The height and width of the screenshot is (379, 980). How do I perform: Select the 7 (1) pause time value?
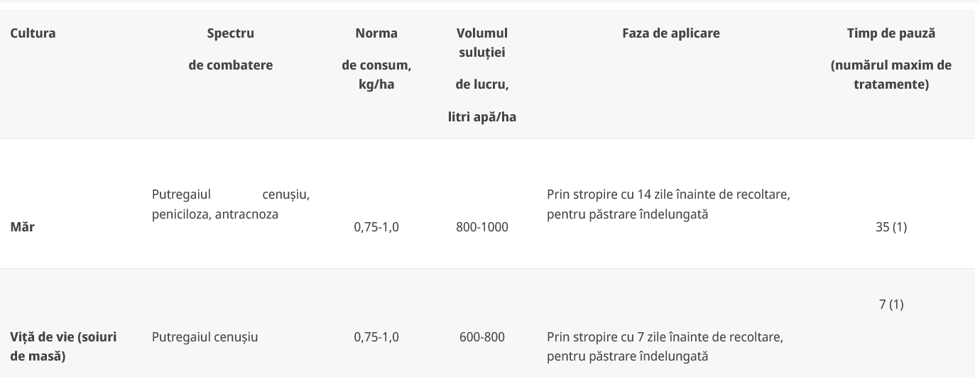click(891, 304)
